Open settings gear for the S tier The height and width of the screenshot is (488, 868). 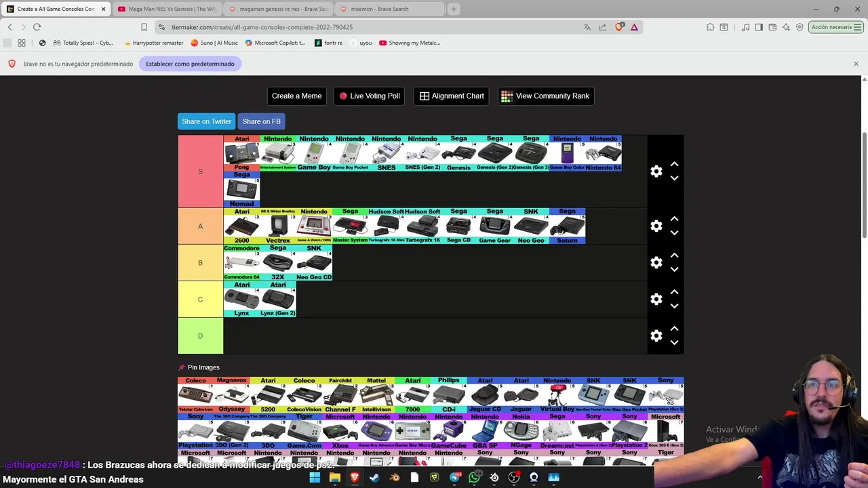(x=656, y=171)
